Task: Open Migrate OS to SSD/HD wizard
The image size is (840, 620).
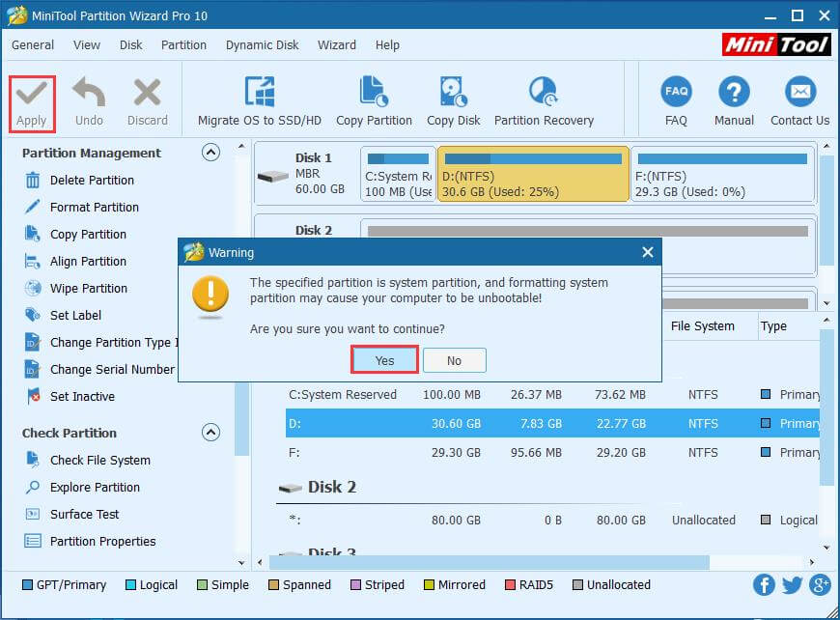Action: 259,94
